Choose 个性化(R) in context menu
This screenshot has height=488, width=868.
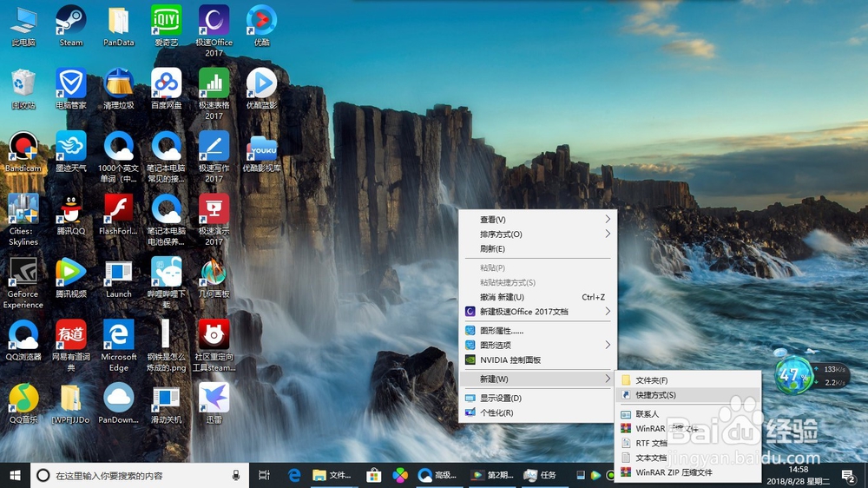click(537, 412)
